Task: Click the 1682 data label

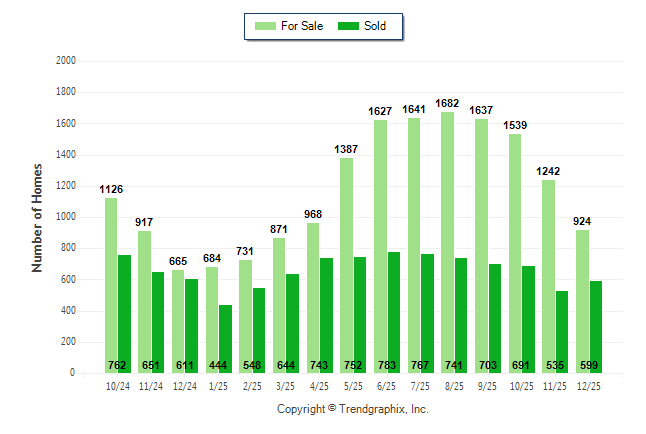Action: (x=448, y=104)
